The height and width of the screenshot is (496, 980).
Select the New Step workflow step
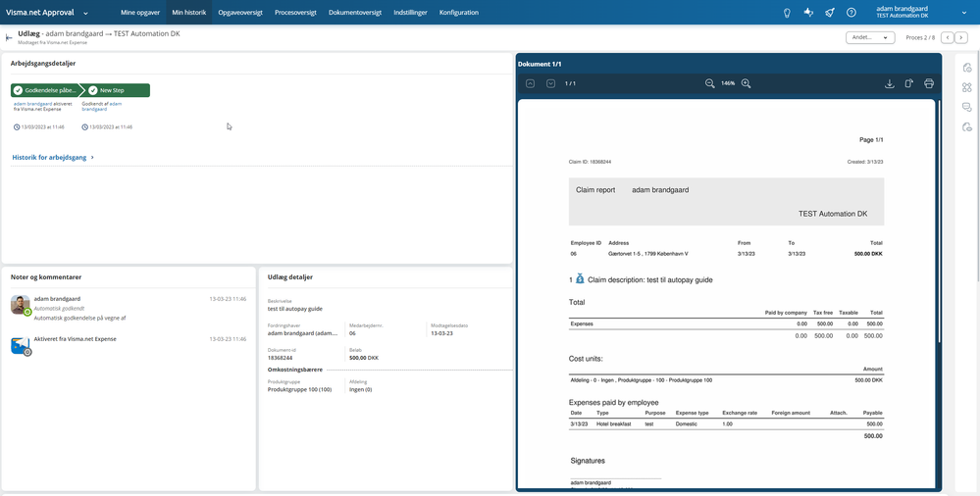(x=117, y=90)
